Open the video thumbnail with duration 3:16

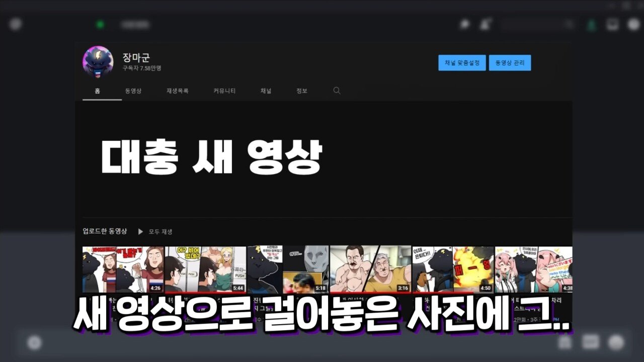click(x=370, y=269)
